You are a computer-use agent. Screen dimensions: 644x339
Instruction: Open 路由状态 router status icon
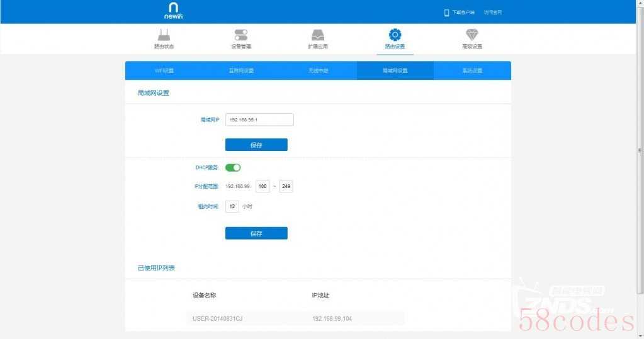(x=164, y=35)
